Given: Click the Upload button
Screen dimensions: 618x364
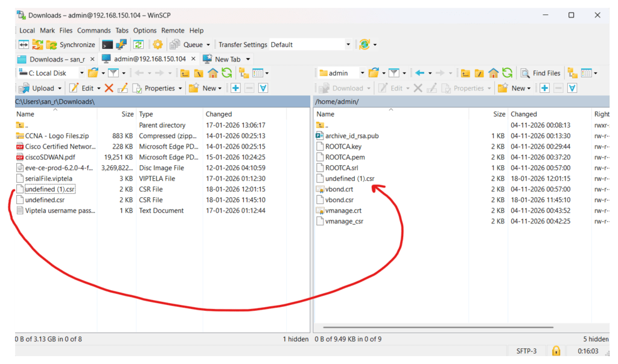Looking at the screenshot, I should [x=37, y=88].
